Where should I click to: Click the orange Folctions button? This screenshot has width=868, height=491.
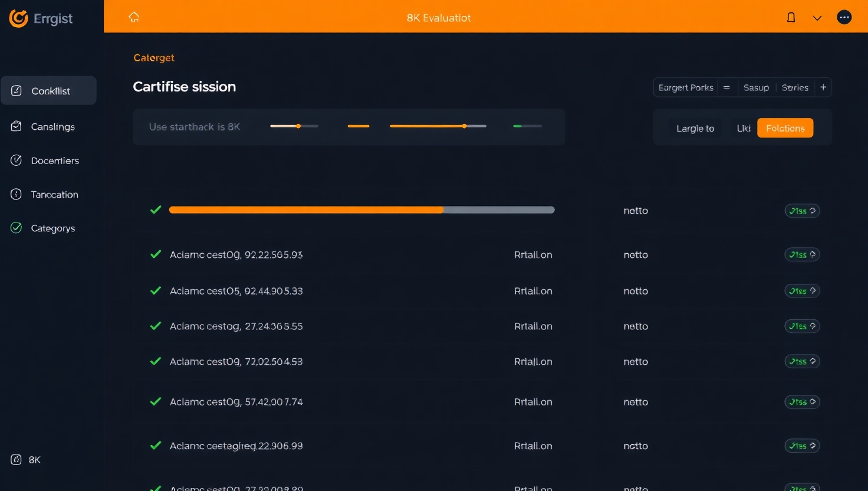click(785, 128)
